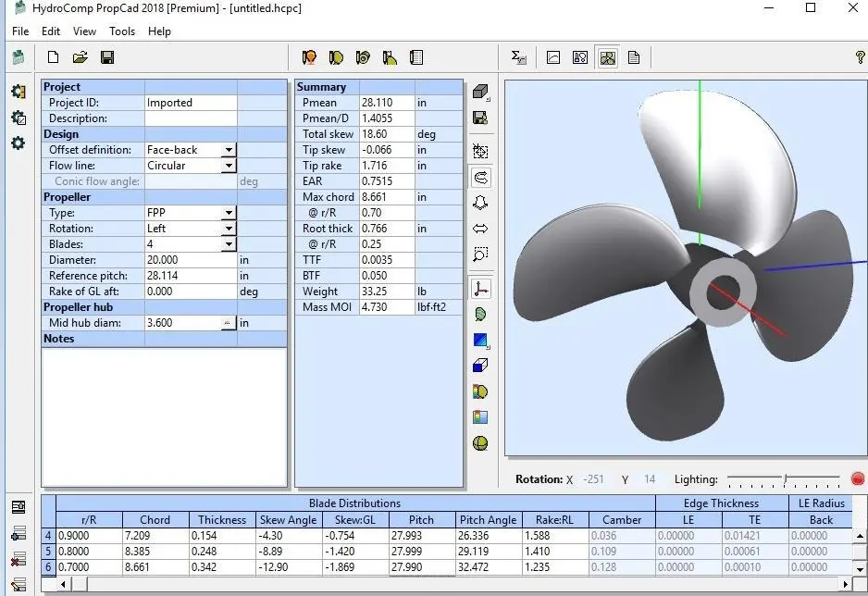Image resolution: width=868 pixels, height=596 pixels.
Task: Click the save image icon beside 3D view
Action: click(480, 118)
